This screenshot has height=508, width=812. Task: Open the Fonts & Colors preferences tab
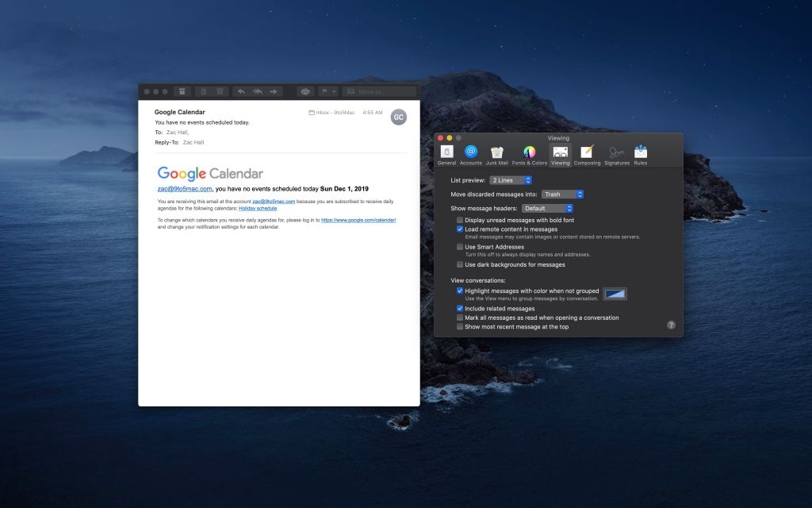pyautogui.click(x=529, y=155)
